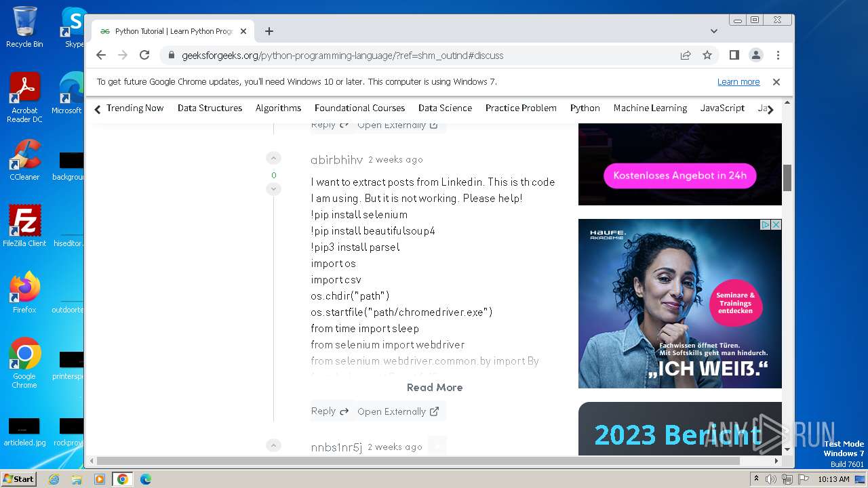Open Foundational Courses topic
The height and width of the screenshot is (488, 868).
pos(359,108)
